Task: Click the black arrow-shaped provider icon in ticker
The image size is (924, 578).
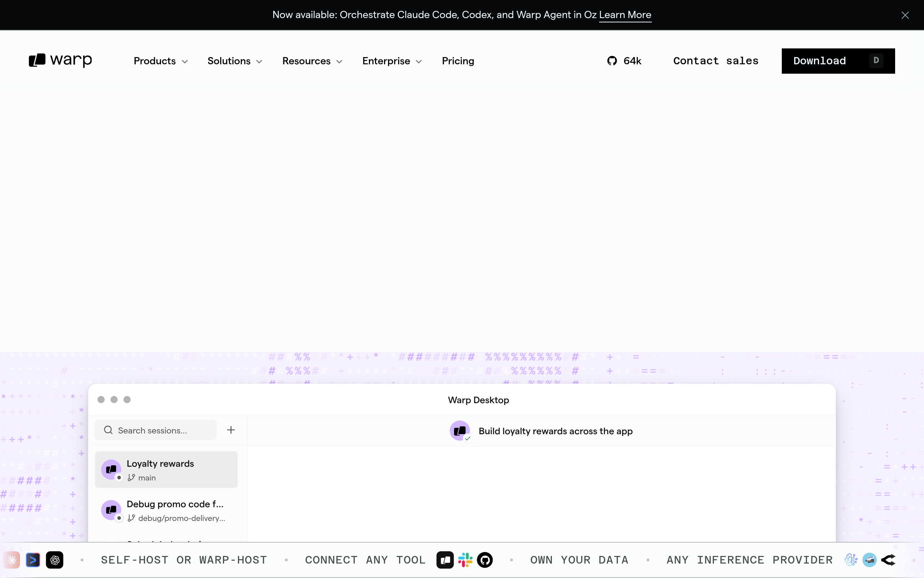Action: point(888,560)
